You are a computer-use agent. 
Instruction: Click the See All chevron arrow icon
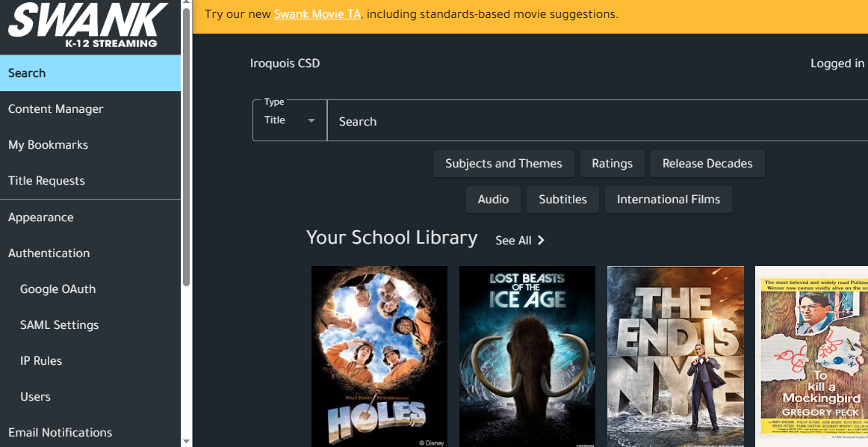tap(541, 241)
